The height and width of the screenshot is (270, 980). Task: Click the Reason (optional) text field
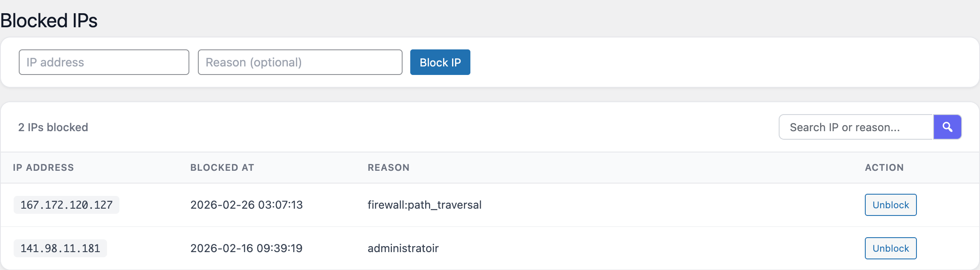(x=300, y=62)
